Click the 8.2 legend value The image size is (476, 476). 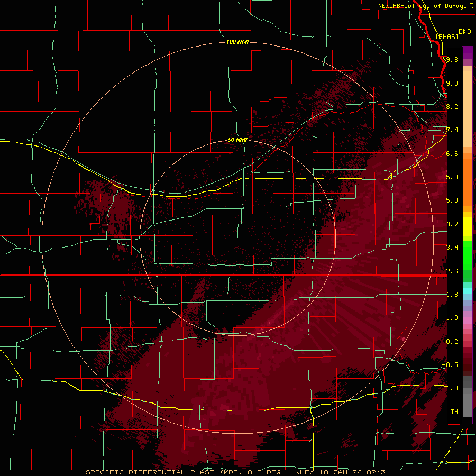point(452,106)
